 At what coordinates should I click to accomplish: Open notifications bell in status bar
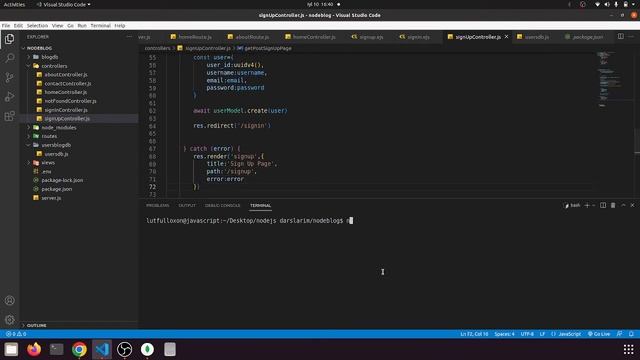point(631,334)
